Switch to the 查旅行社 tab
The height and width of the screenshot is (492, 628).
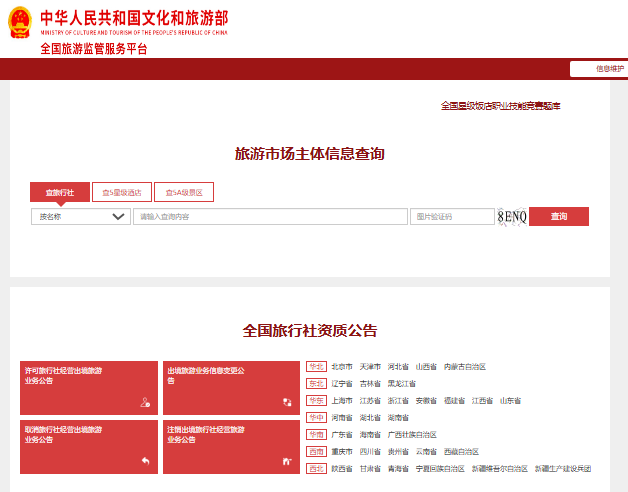(x=60, y=192)
